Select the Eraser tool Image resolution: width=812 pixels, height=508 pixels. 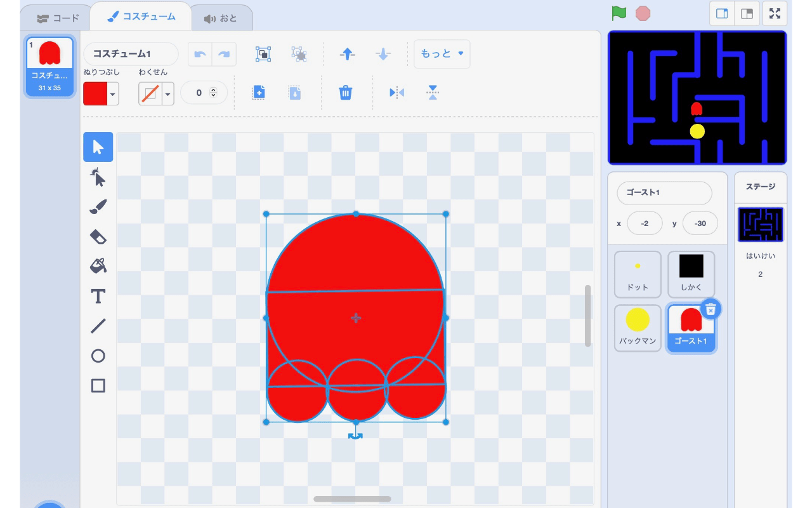click(98, 237)
